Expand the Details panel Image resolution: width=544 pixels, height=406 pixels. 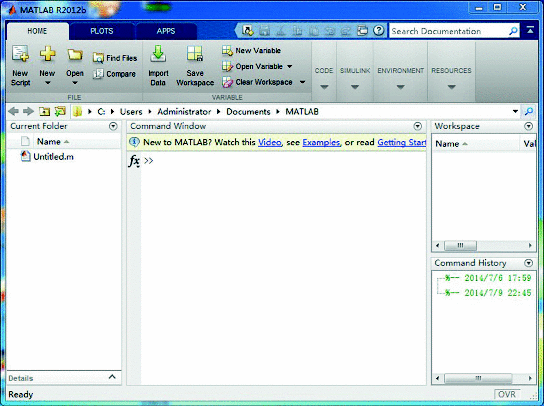coord(112,377)
